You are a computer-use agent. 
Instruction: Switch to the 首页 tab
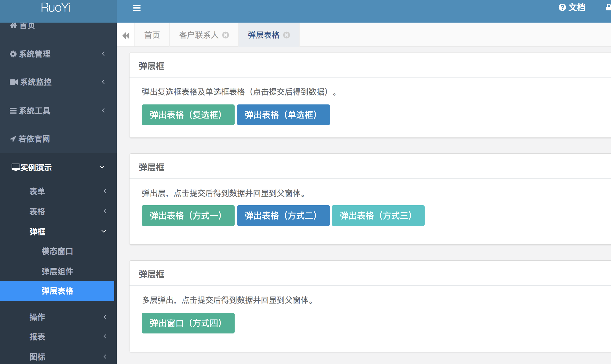(152, 35)
